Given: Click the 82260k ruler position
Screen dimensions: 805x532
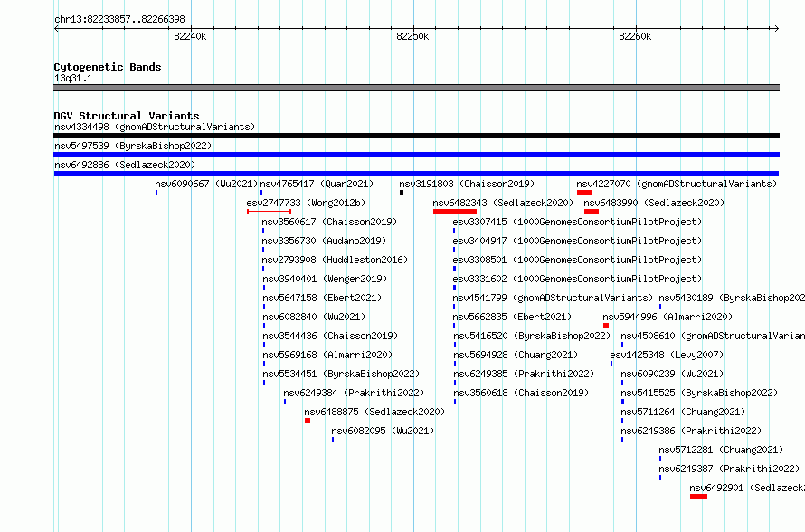Looking at the screenshot, I should pyautogui.click(x=635, y=36).
